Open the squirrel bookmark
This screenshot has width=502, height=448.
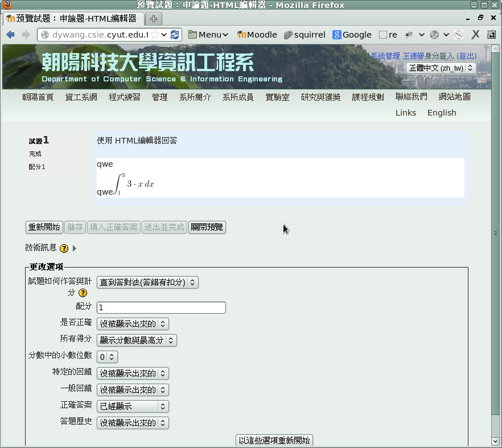pyautogui.click(x=305, y=35)
